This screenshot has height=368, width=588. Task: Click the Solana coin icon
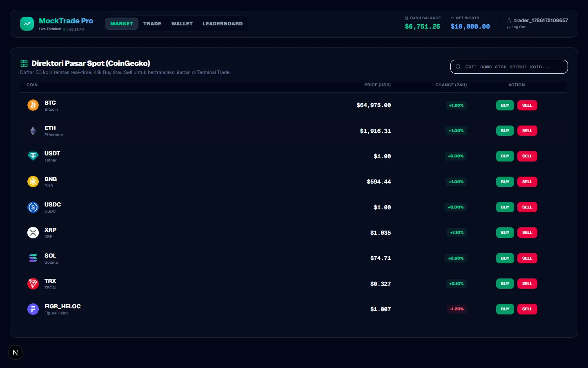click(33, 258)
